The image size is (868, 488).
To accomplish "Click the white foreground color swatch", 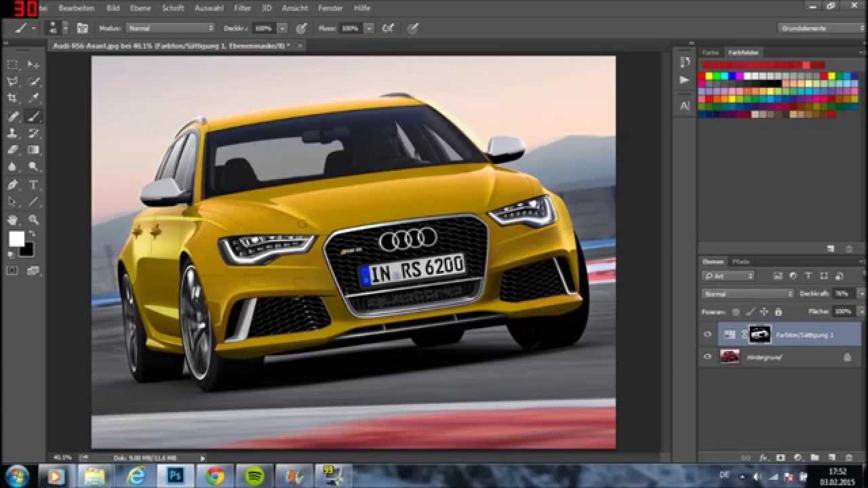I will 16,239.
